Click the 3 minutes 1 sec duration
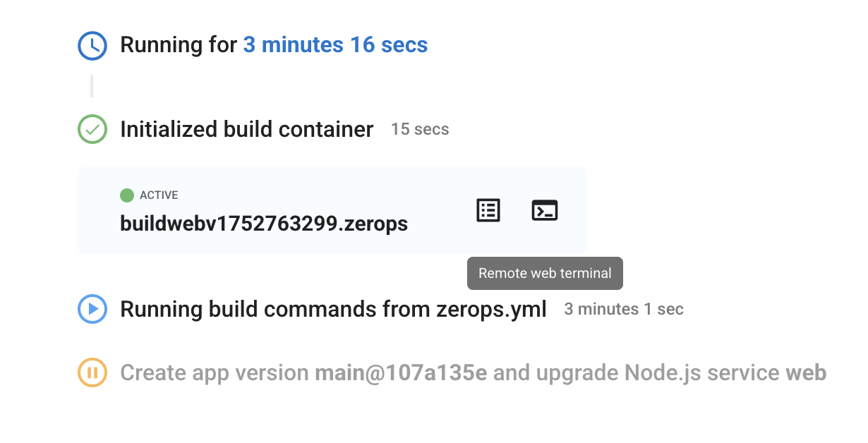Viewport: 868px width, 443px height. coord(624,309)
